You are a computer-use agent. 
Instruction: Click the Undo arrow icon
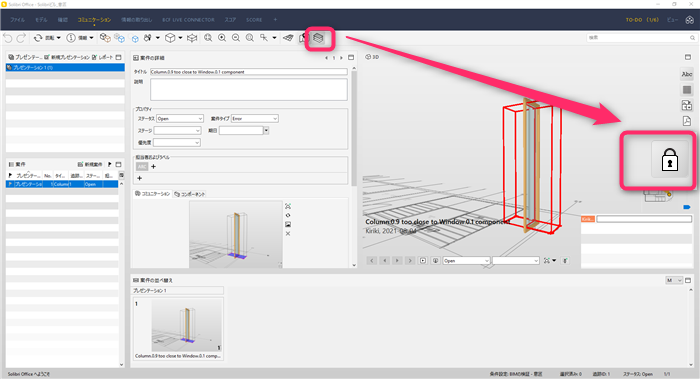8,38
